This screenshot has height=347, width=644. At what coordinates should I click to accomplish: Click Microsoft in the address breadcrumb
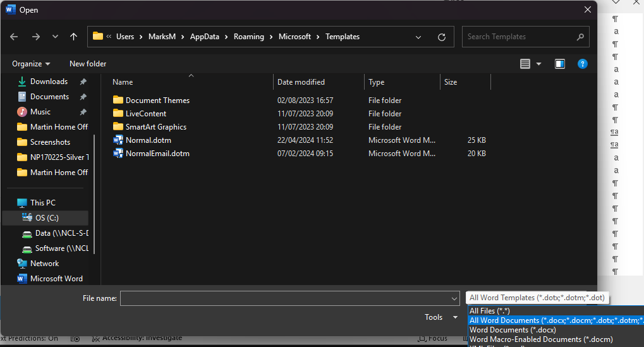(x=295, y=37)
